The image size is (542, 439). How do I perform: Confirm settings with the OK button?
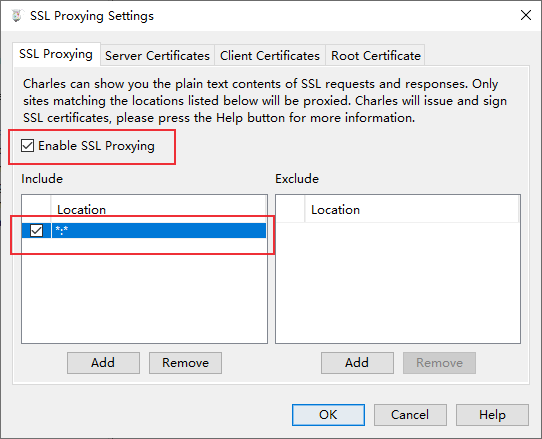tap(328, 414)
